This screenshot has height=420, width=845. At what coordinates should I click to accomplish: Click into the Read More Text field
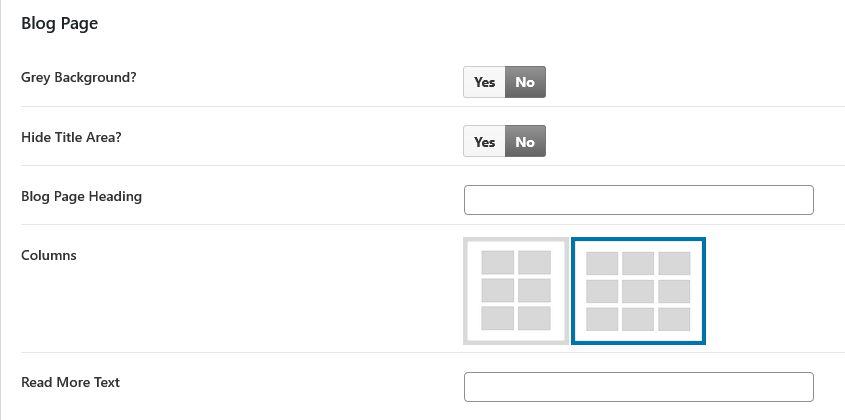click(x=639, y=387)
